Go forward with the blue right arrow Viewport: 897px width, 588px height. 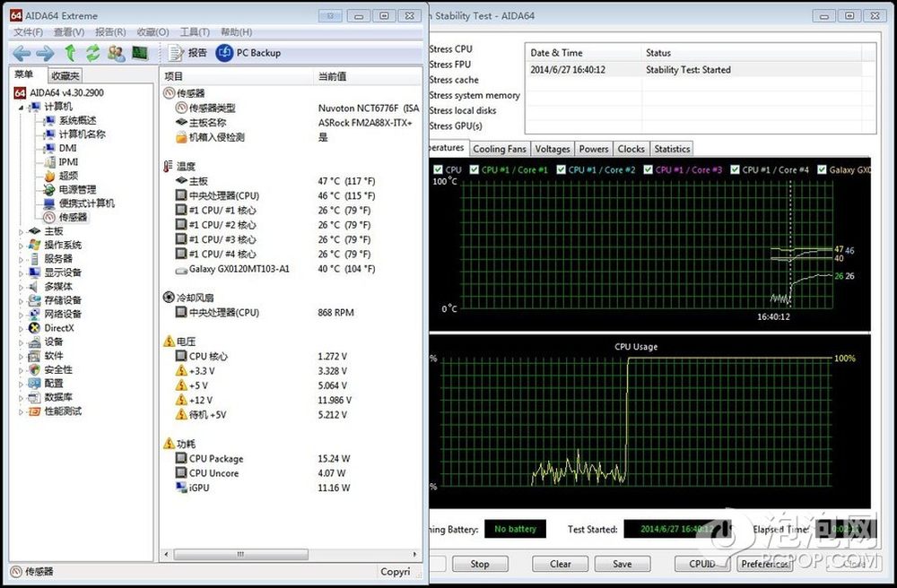coord(45,54)
